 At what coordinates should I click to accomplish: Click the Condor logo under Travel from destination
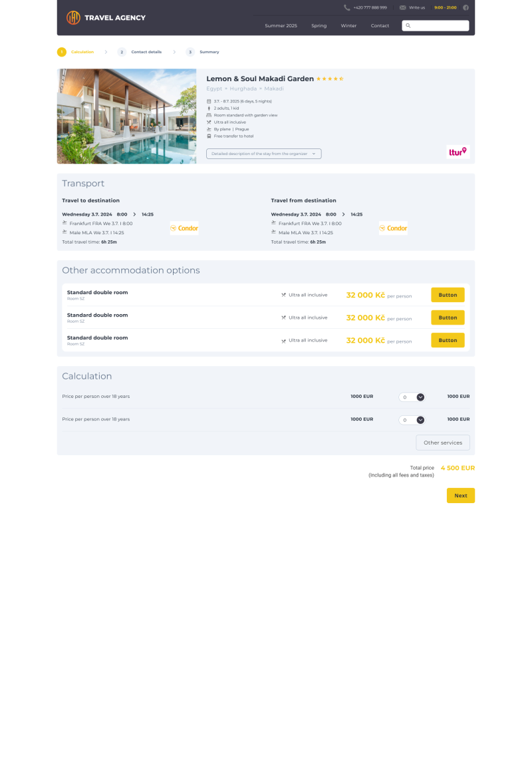tap(393, 228)
